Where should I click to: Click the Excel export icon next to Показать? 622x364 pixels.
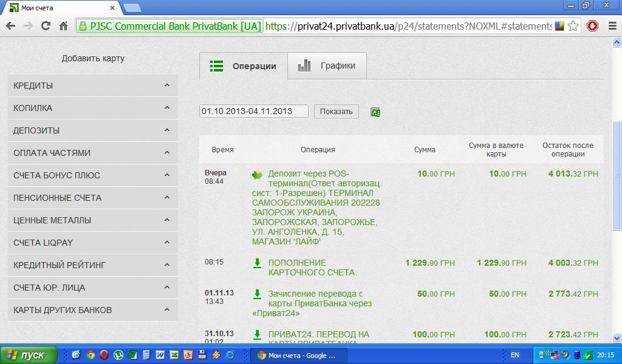[x=375, y=112]
